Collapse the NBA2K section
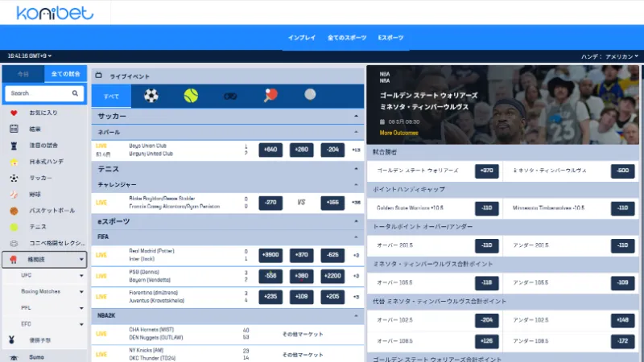 (356, 315)
